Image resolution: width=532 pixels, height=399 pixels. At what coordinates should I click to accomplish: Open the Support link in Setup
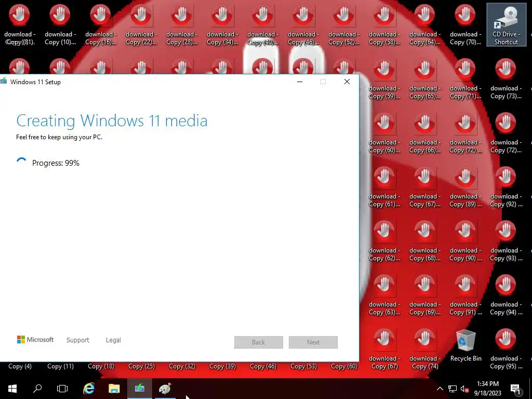78,340
